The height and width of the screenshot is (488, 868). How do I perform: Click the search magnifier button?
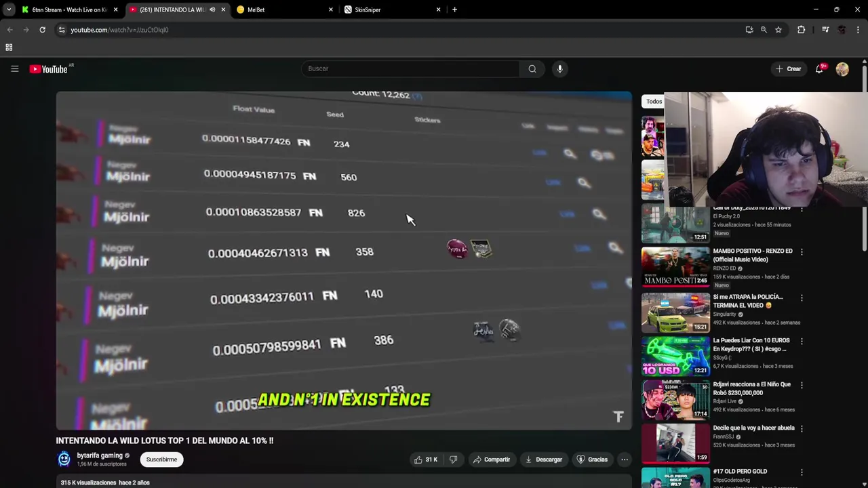(532, 68)
